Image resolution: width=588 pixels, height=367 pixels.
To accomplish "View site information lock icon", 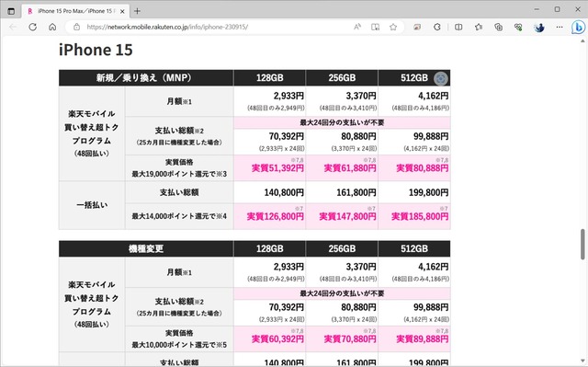I will (x=76, y=27).
